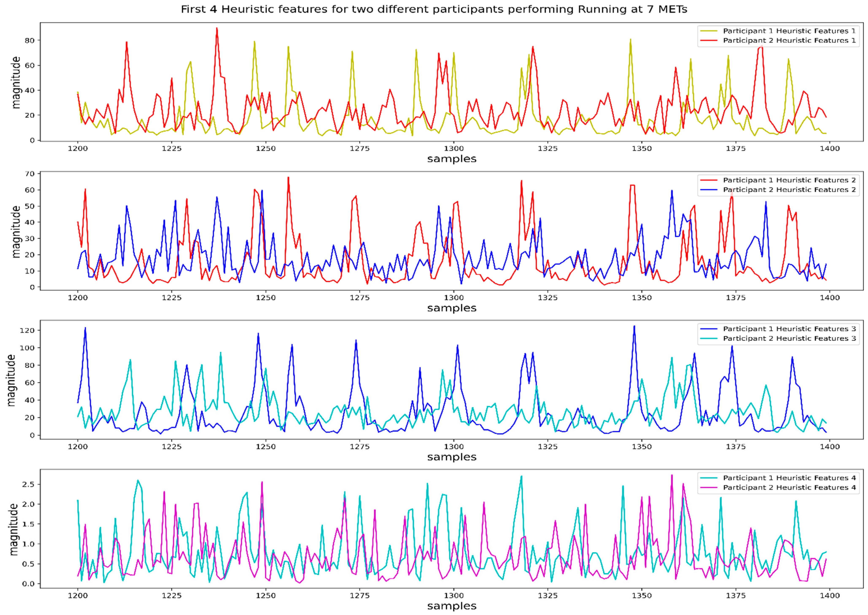Click red legend line for Participant 1 Features 2
Image resolution: width=868 pixels, height=615 pixels.
click(709, 180)
